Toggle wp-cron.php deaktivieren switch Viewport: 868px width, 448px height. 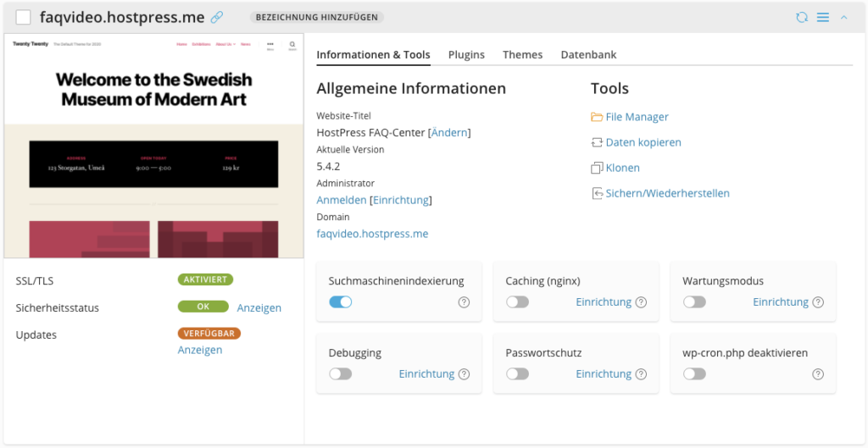click(x=695, y=373)
